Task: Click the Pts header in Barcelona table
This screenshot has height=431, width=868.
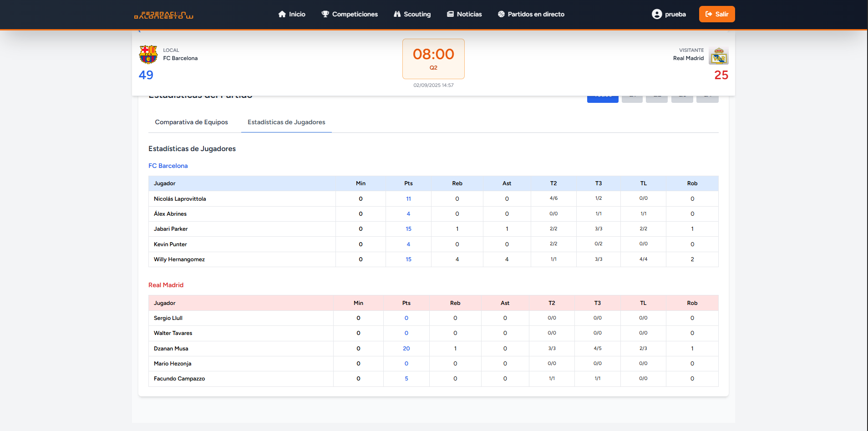Action: [x=408, y=183]
